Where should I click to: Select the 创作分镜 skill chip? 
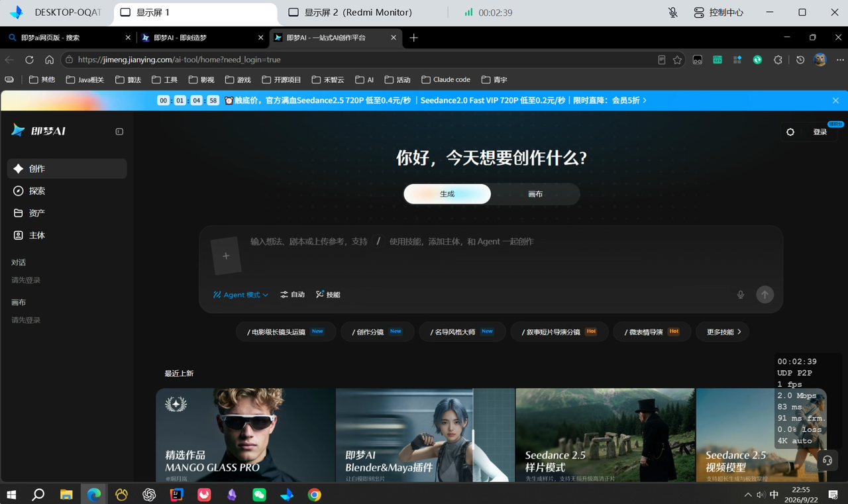pos(378,332)
